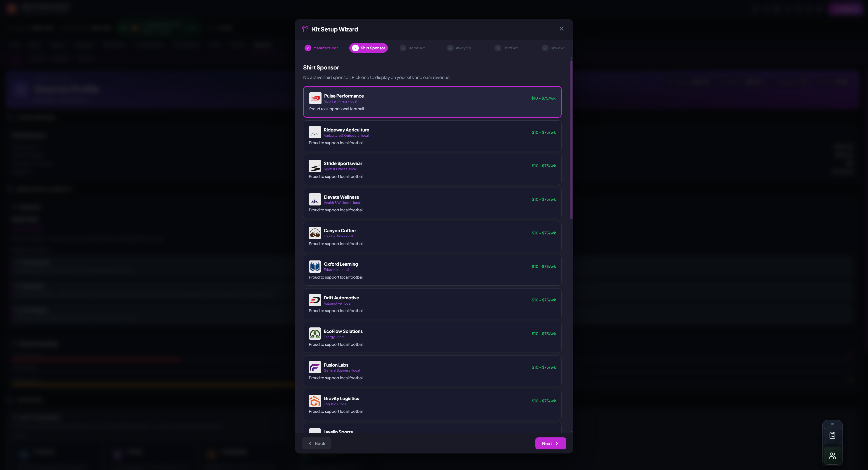Click the scrollbar down arrow

pos(571,431)
